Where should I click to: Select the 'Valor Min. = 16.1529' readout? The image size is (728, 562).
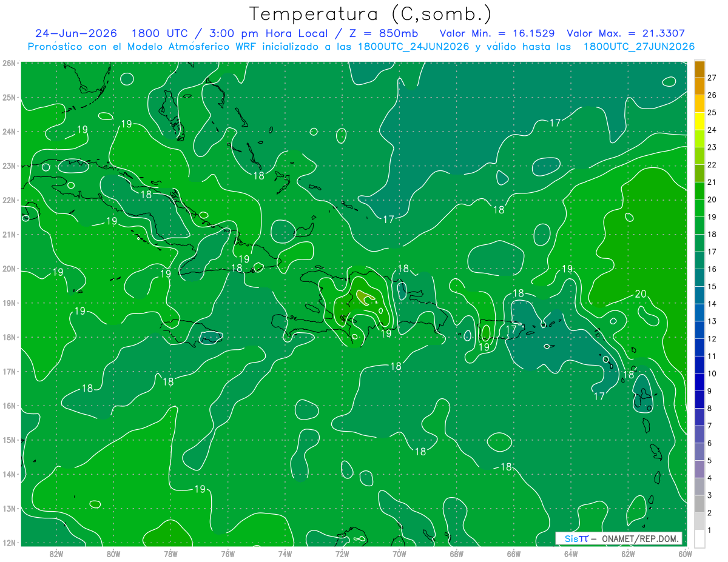pyautogui.click(x=498, y=33)
